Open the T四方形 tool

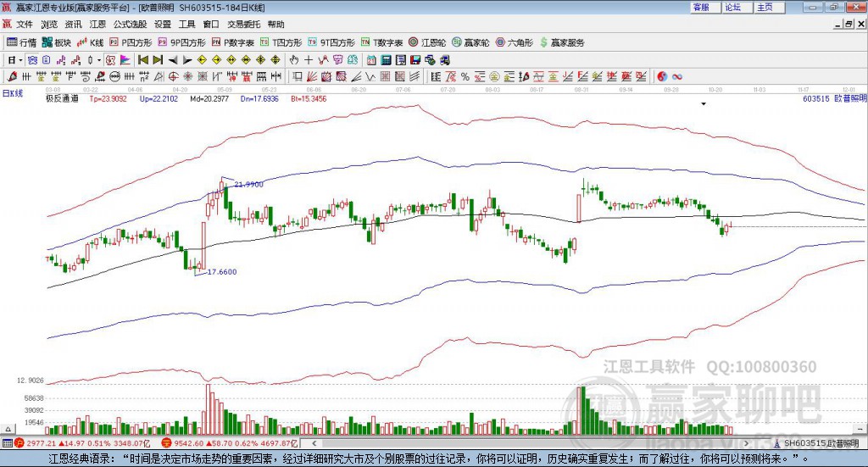tap(281, 42)
